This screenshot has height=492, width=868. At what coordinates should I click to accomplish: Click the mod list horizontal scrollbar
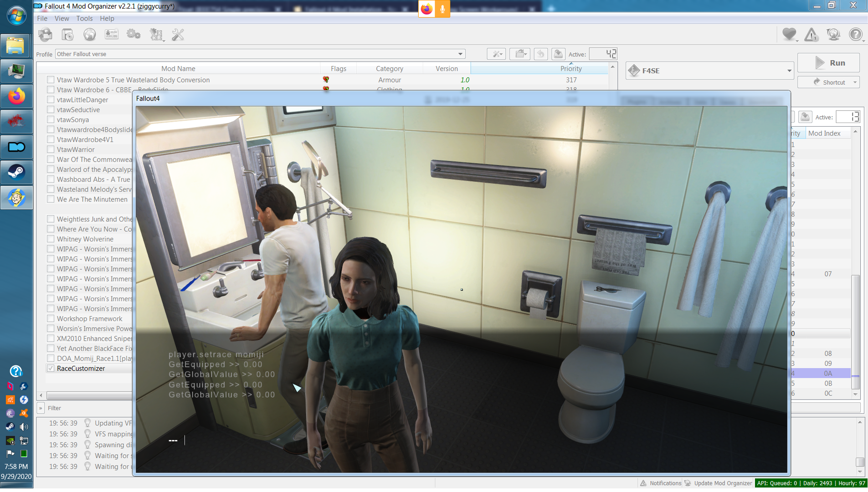89,395
